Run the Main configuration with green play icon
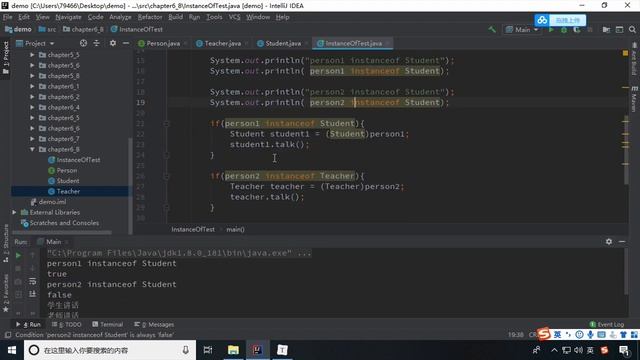This screenshot has width=640, height=360. 551,29
